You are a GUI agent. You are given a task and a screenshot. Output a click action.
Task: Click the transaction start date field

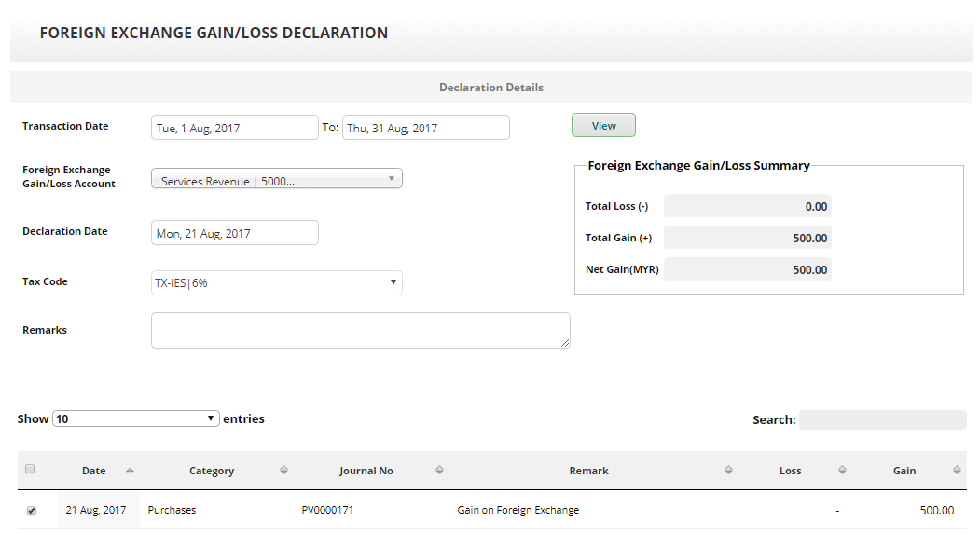click(234, 128)
